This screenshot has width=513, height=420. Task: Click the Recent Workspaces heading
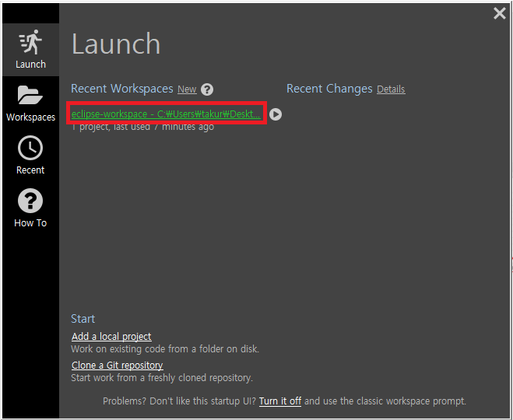122,89
